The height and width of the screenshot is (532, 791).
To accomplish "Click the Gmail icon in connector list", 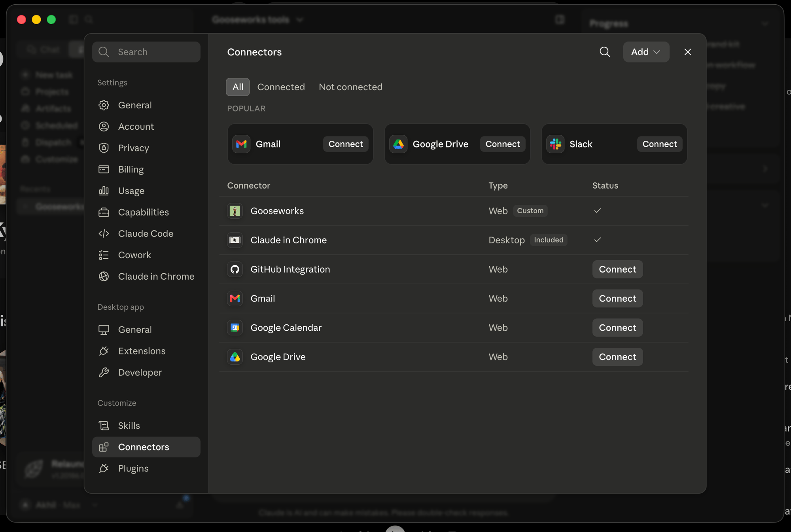I will pyautogui.click(x=235, y=299).
